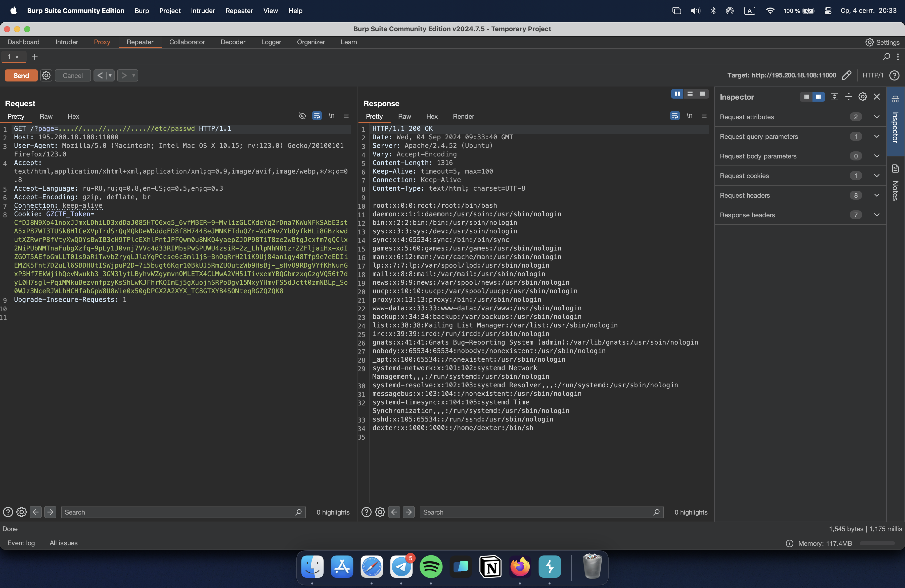The image size is (905, 588).
Task: Toggle request line wrap icon
Action: [317, 116]
